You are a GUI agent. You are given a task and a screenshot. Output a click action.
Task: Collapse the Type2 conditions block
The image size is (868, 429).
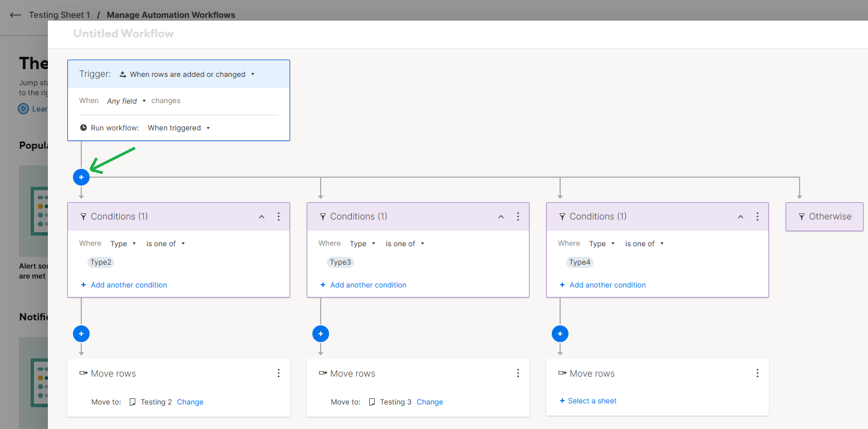[262, 217]
